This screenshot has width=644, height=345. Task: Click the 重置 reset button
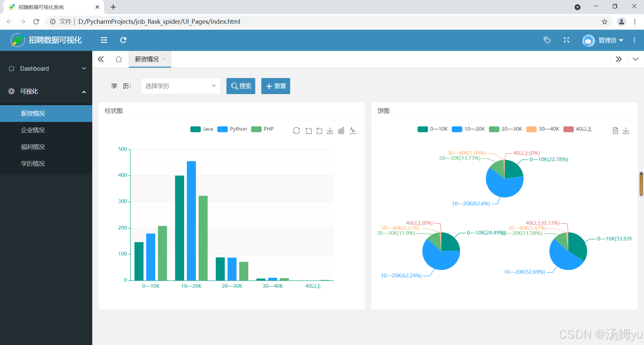point(276,86)
